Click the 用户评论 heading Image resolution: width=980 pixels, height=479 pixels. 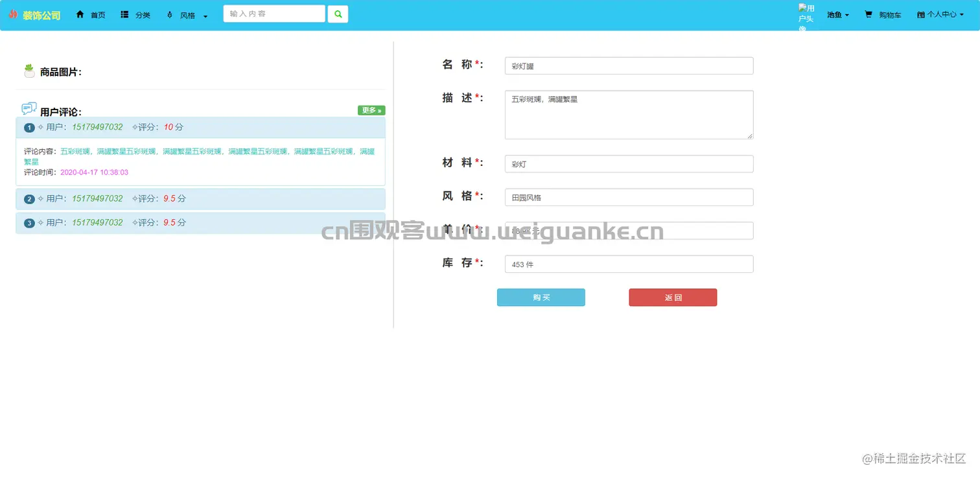coord(61,112)
